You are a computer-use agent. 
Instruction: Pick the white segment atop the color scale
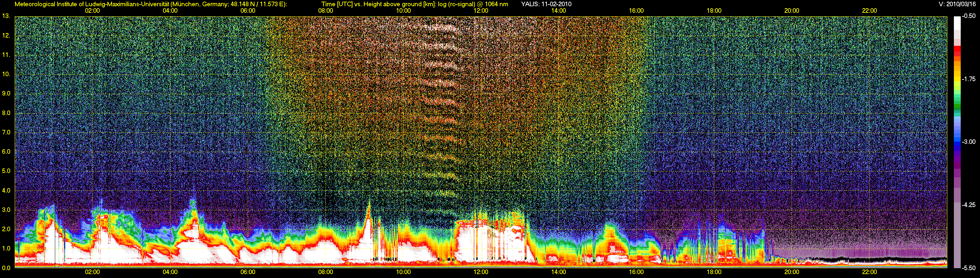(x=957, y=23)
